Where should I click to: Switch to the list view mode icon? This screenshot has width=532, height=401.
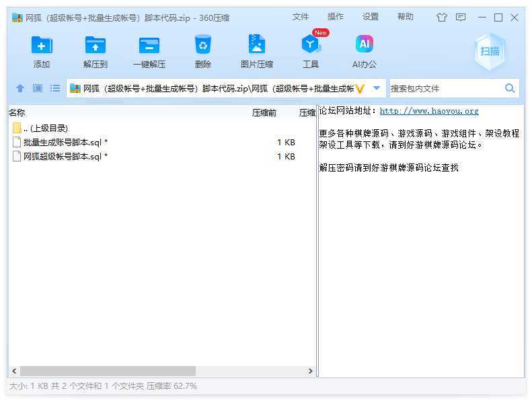55,88
